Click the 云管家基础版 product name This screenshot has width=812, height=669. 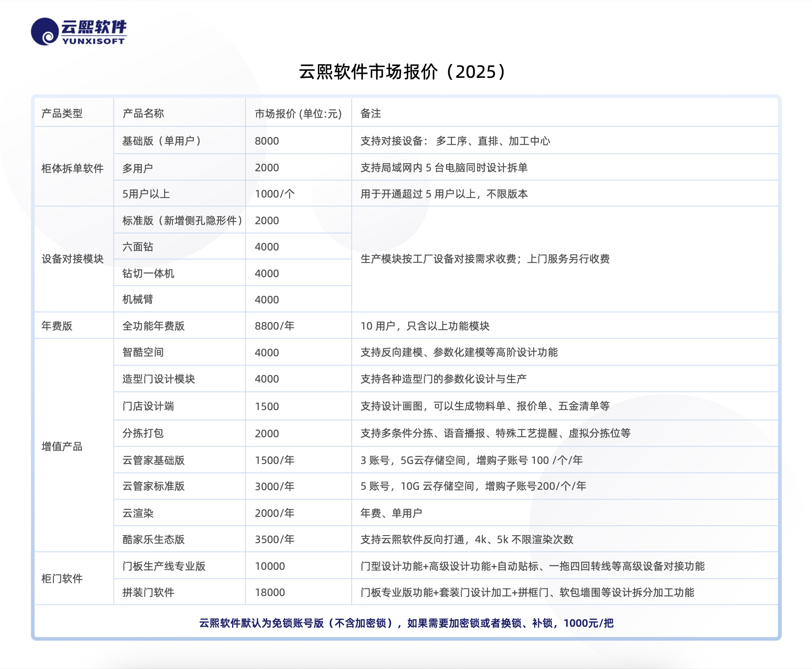pyautogui.click(x=153, y=460)
